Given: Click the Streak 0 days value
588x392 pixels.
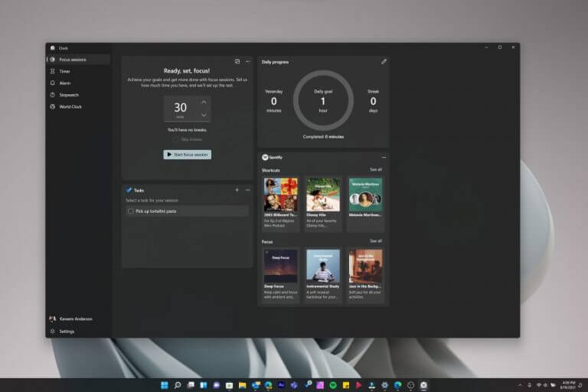Looking at the screenshot, I should [373, 101].
